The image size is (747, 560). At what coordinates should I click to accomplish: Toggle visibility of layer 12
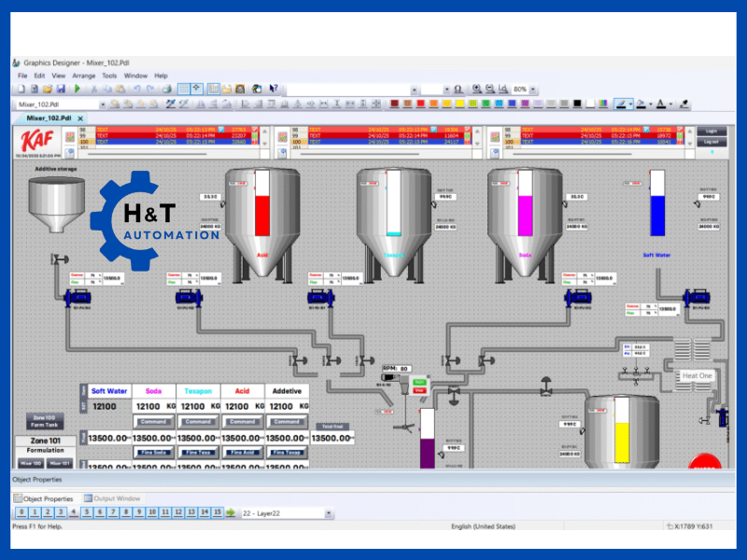pos(179,512)
